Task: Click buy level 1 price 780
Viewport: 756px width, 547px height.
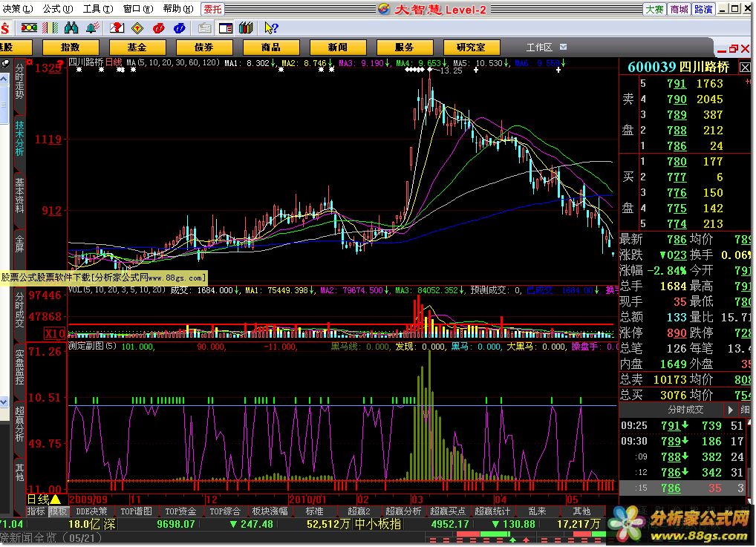Action: [x=677, y=162]
